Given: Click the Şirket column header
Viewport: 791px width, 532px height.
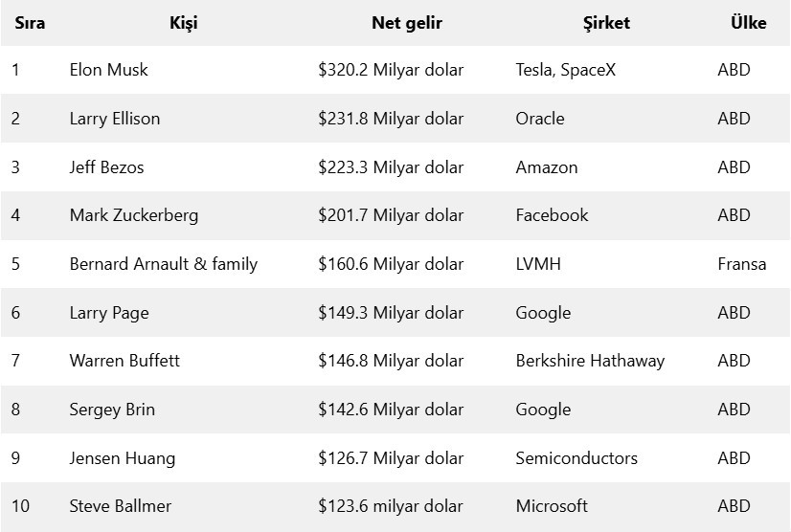Looking at the screenshot, I should click(606, 23).
